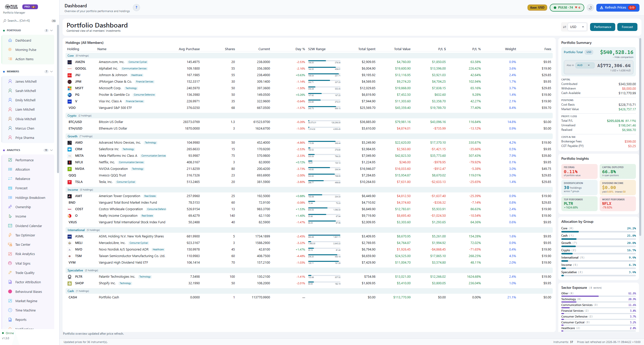
Task: Click the Refresh Prices button
Action: coord(618,8)
